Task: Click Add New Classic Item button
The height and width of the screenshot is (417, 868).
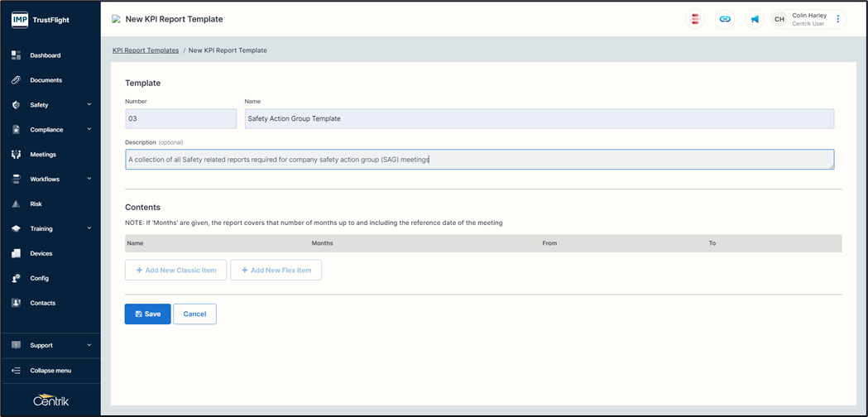Action: click(176, 271)
